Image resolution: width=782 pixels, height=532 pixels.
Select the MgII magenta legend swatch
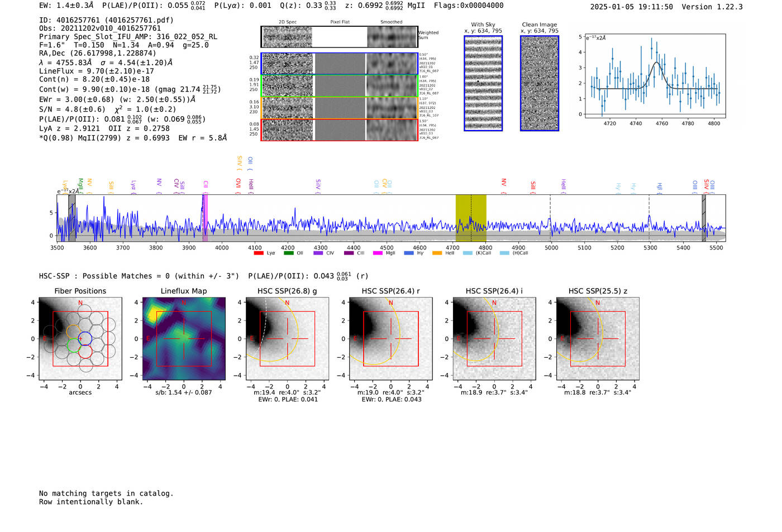pos(378,253)
